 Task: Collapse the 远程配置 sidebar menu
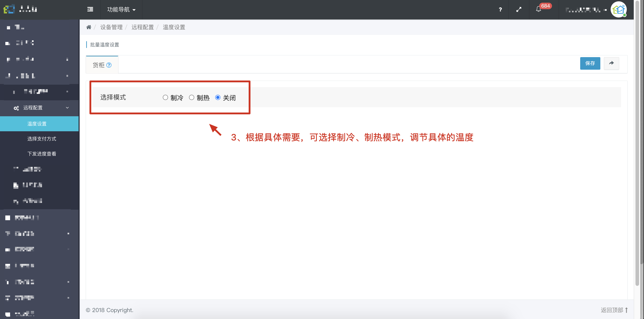coord(39,108)
